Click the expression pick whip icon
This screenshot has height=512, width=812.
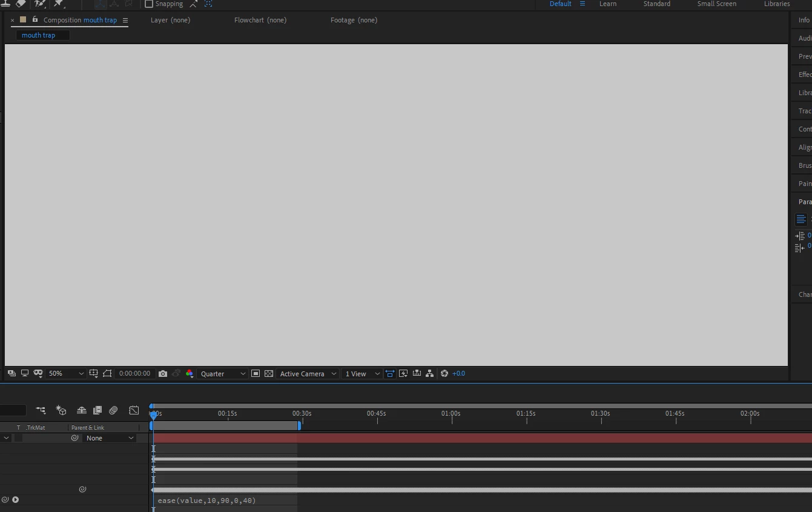5,500
